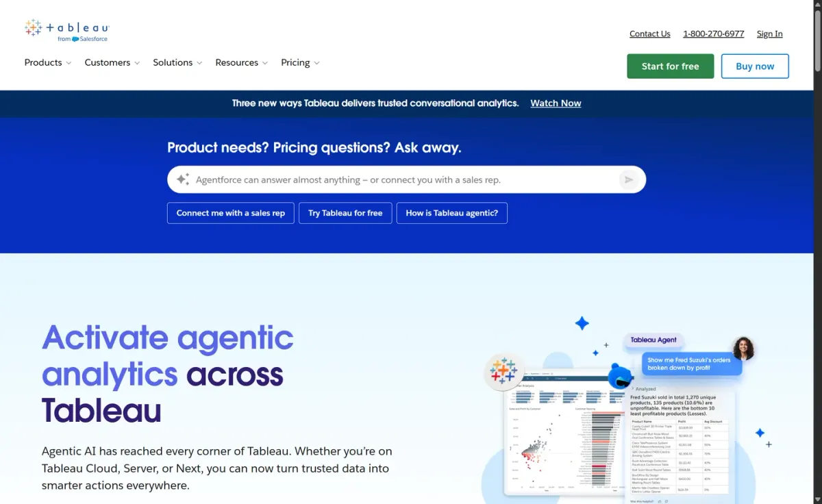Viewport: 822px width, 504px height.
Task: Click the 'Activate agentic analytics across Tableau' heading
Action: click(168, 374)
